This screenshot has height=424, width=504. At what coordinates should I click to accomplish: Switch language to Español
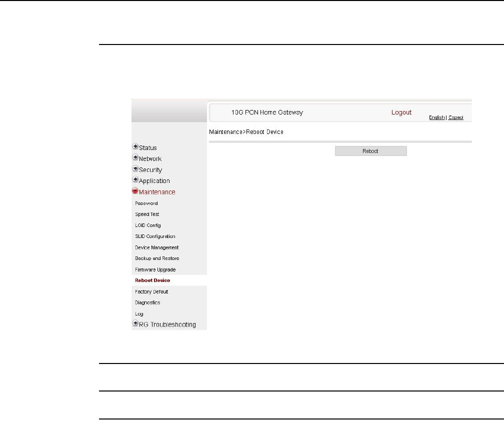456,117
